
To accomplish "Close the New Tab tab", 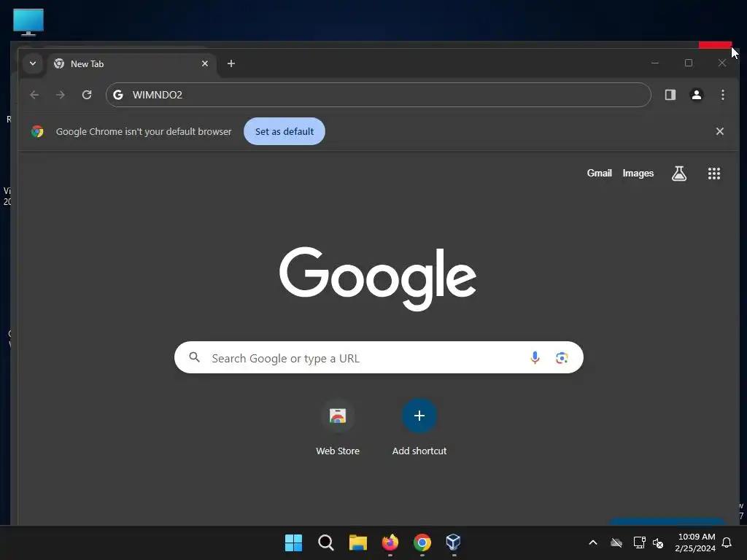I will point(205,63).
